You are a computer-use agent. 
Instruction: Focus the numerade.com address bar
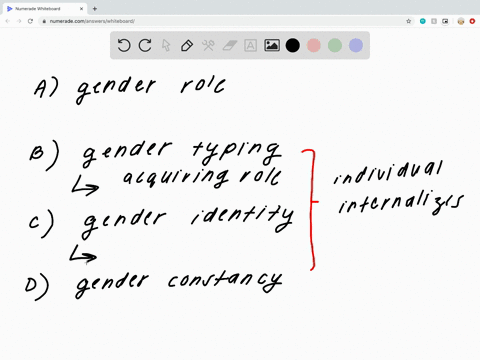click(227, 21)
